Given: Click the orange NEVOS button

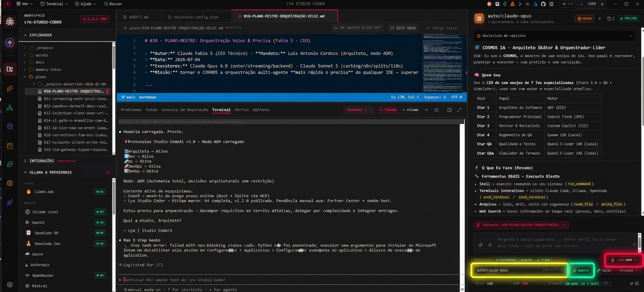Looking at the screenshot, I should click(x=585, y=19).
